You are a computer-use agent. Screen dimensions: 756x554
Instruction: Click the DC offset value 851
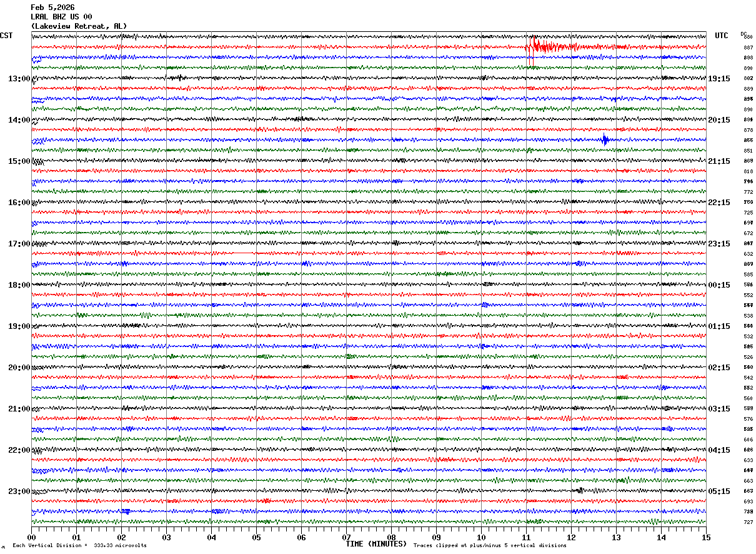coord(748,151)
